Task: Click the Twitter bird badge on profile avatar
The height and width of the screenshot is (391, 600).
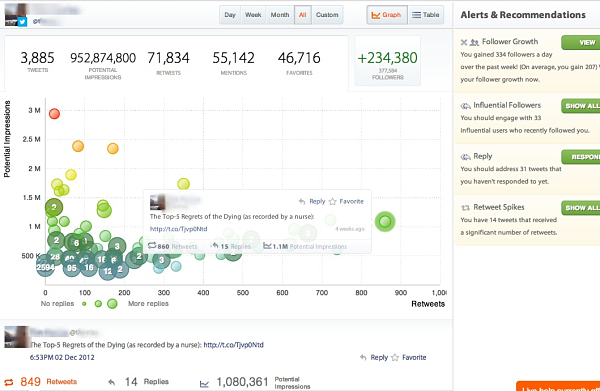Action: point(22,22)
